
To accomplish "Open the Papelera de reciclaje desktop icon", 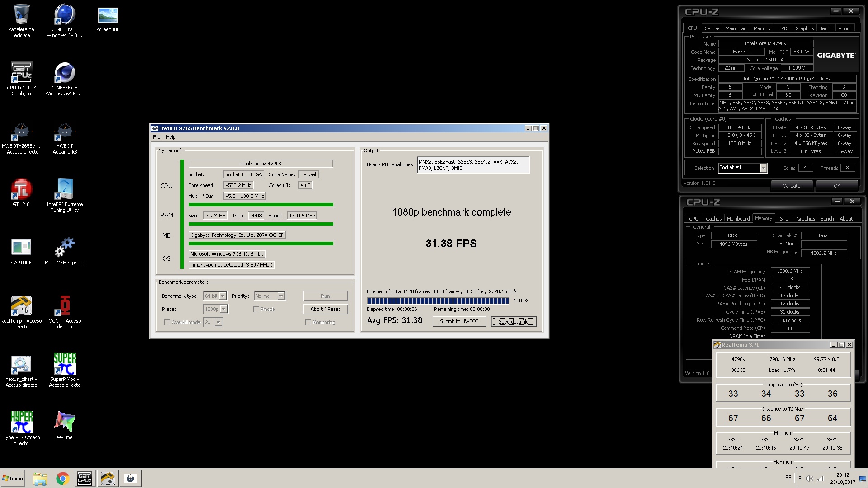I will point(21,20).
